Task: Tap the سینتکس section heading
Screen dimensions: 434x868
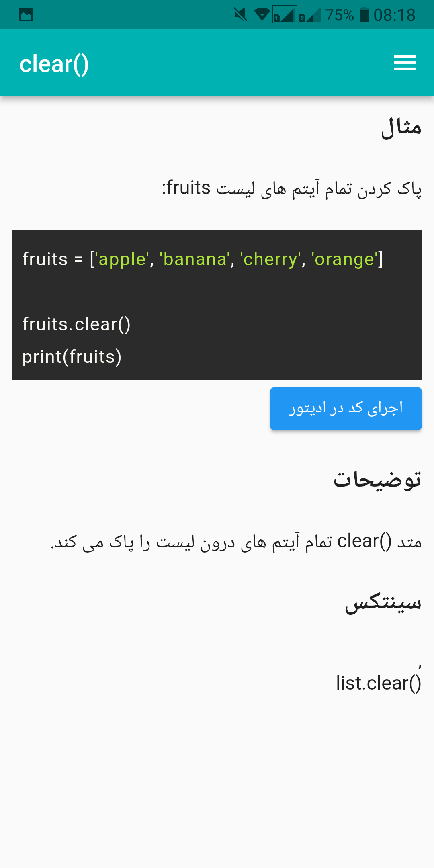Action: (383, 603)
